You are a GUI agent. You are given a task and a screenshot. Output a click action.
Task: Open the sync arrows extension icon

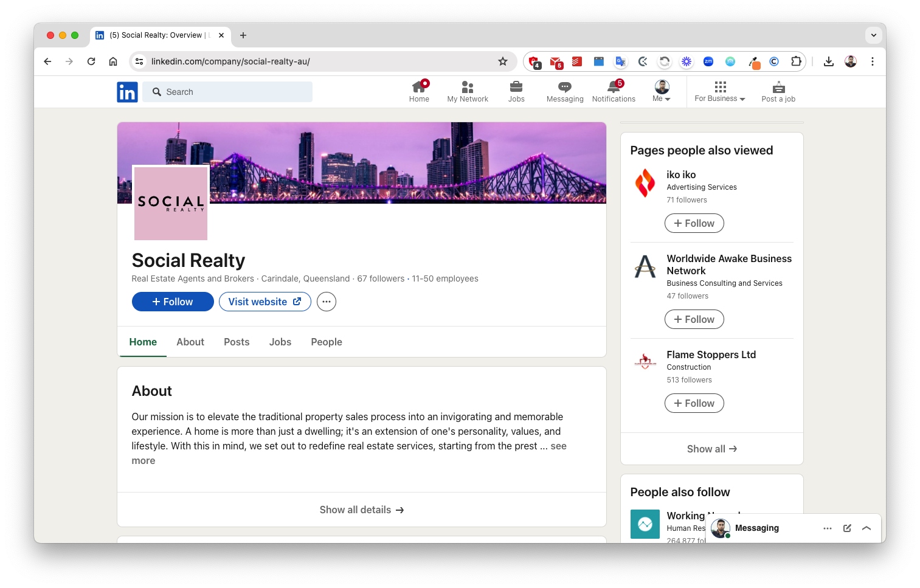[665, 61]
